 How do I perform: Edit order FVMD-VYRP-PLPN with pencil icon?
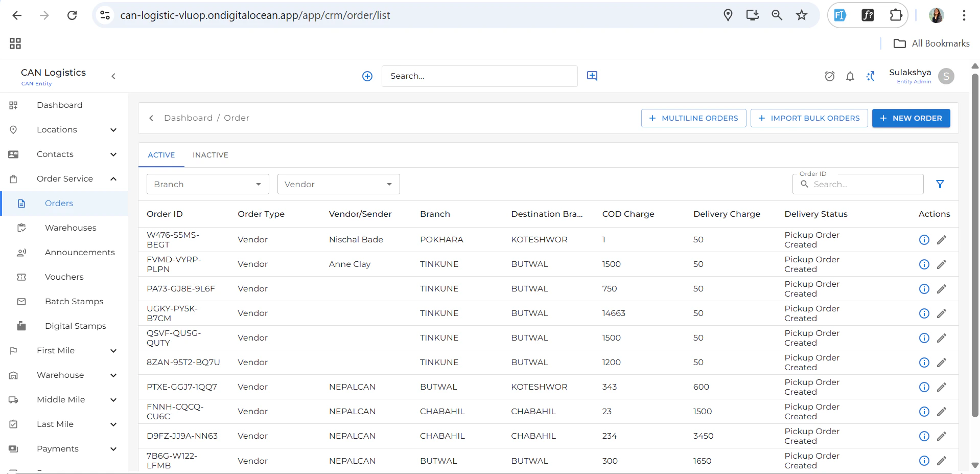tap(941, 264)
